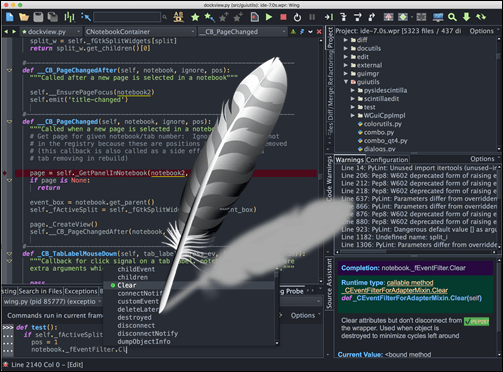503x372 pixels.
Task: Follow the callable method runtime type link
Action: point(410,283)
